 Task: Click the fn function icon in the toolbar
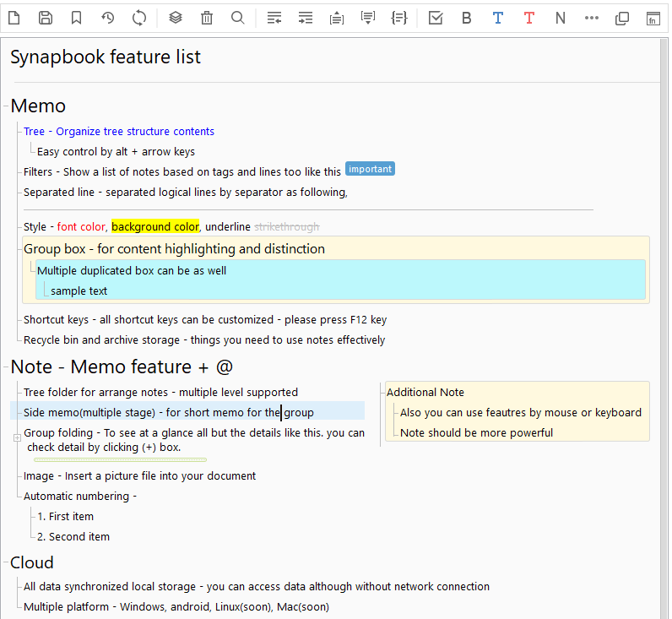tap(653, 18)
